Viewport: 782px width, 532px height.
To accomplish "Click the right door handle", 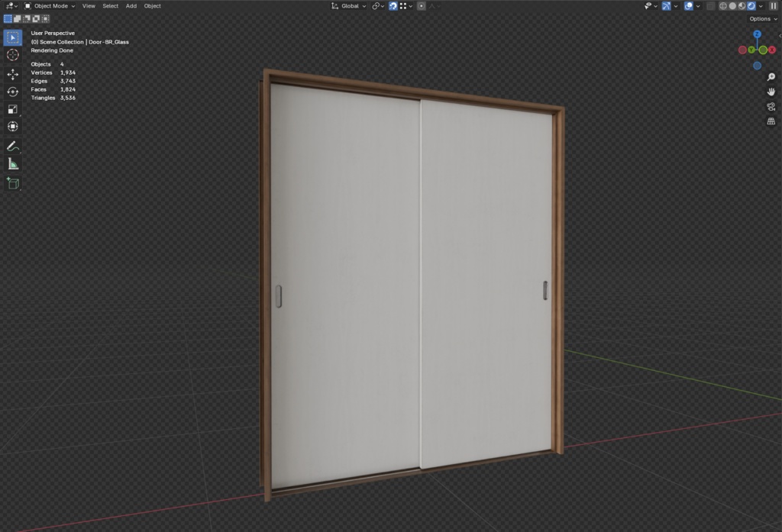I will click(x=545, y=290).
